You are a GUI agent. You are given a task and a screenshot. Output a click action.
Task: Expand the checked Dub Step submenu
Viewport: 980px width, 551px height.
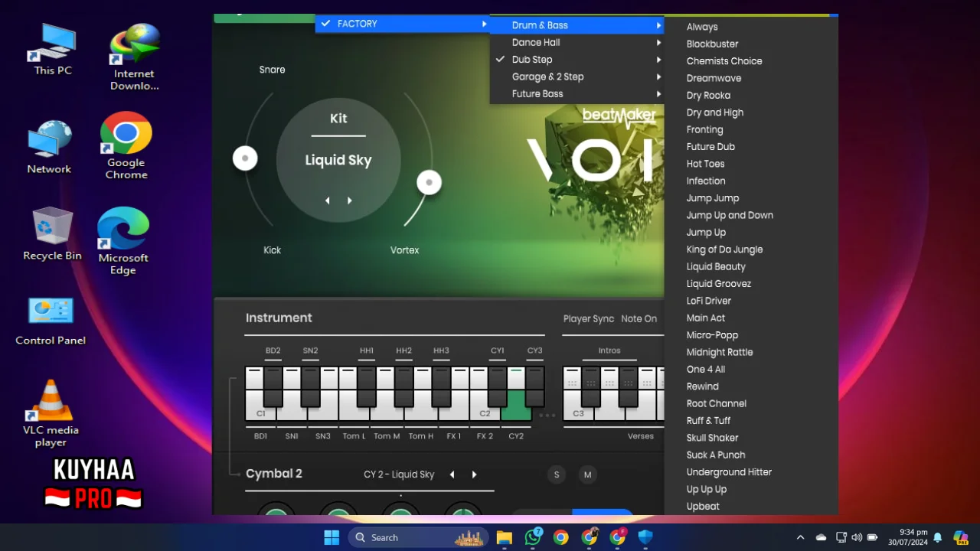577,60
